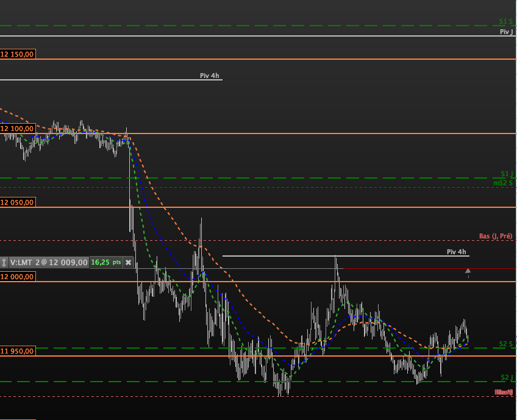
Task: Click the S2 J support label
Action: coord(507,377)
